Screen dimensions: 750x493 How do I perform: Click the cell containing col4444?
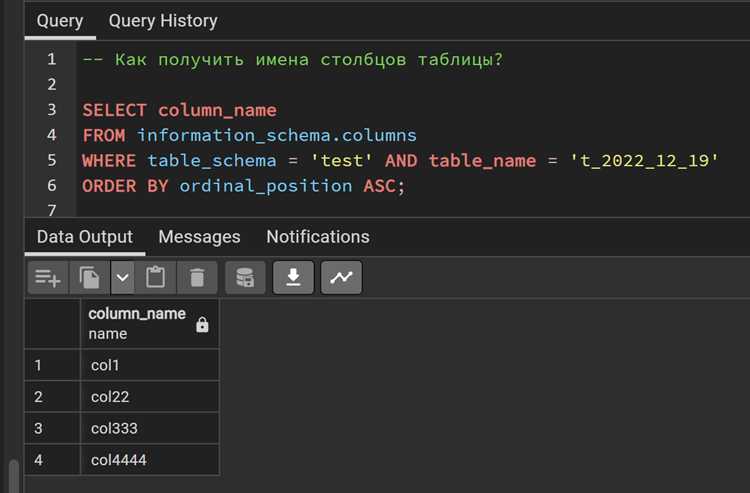[x=150, y=460]
